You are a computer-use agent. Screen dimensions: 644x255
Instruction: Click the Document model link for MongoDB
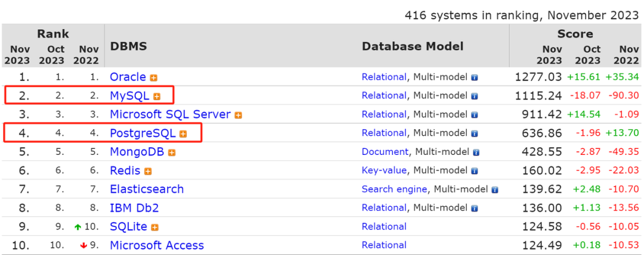pyautogui.click(x=385, y=152)
